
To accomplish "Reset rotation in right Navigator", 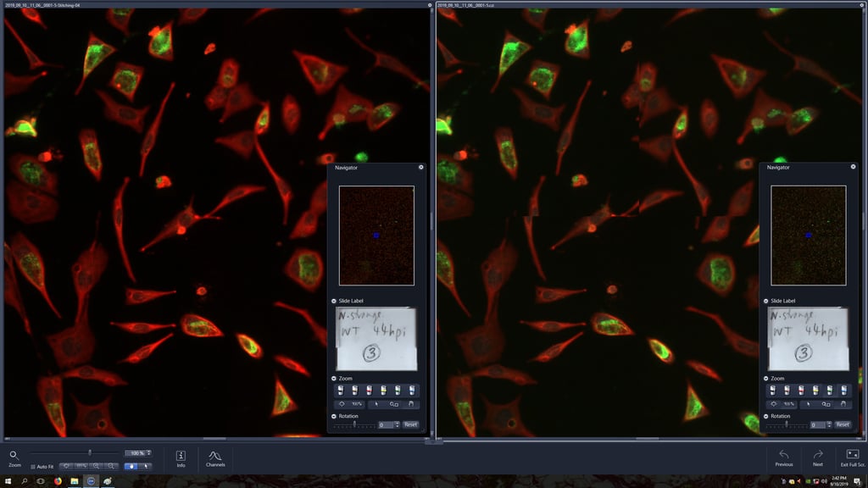I will pos(843,424).
